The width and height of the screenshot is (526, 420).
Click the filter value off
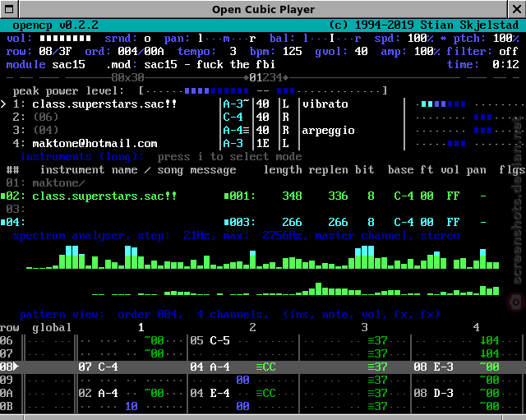(x=509, y=51)
